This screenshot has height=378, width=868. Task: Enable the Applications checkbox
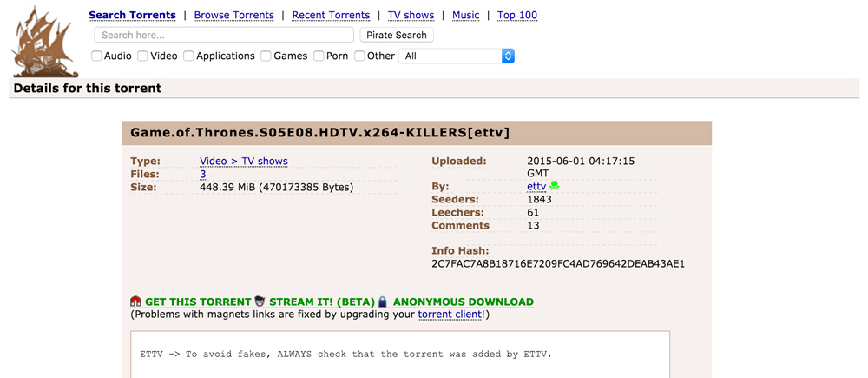coord(188,56)
